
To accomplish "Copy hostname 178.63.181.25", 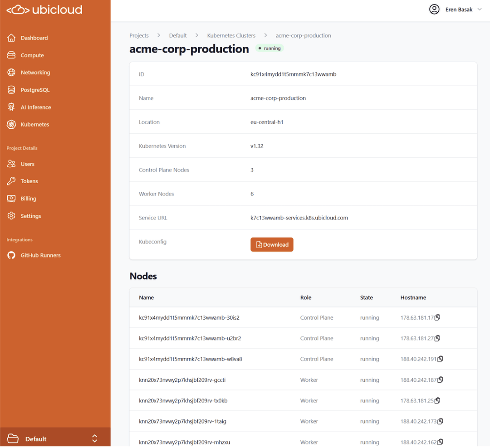I will [437, 400].
